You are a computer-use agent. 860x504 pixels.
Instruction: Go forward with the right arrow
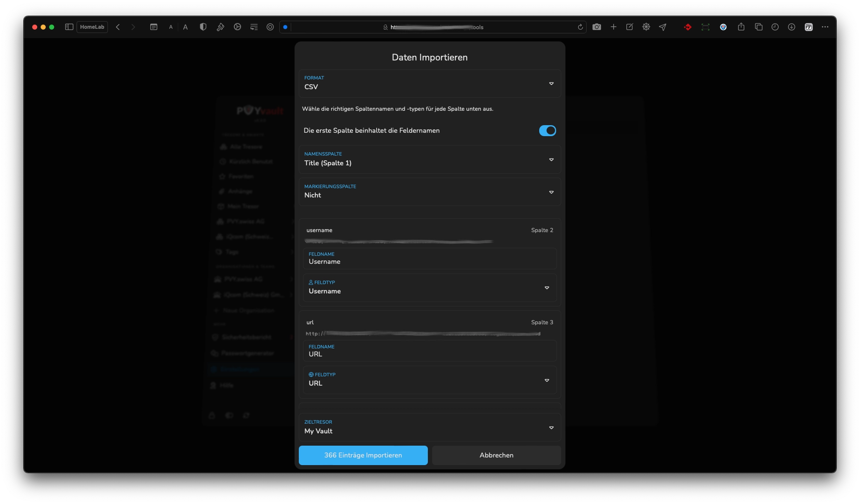tap(133, 27)
